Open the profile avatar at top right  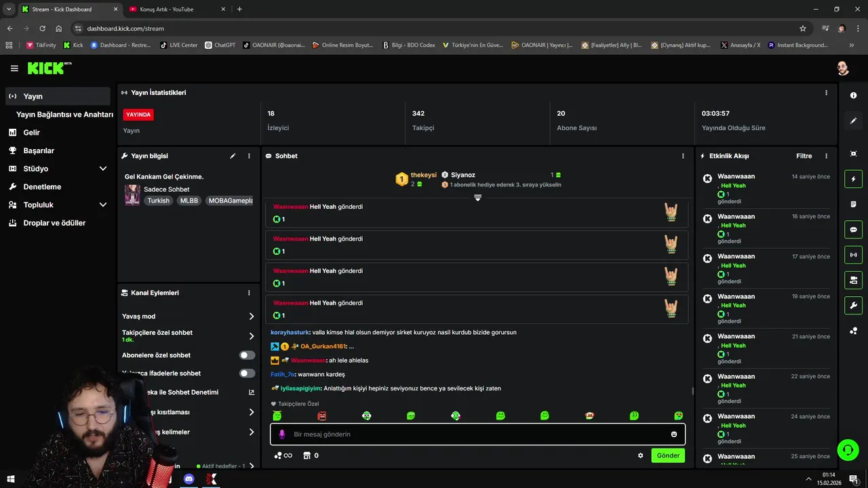pos(843,68)
